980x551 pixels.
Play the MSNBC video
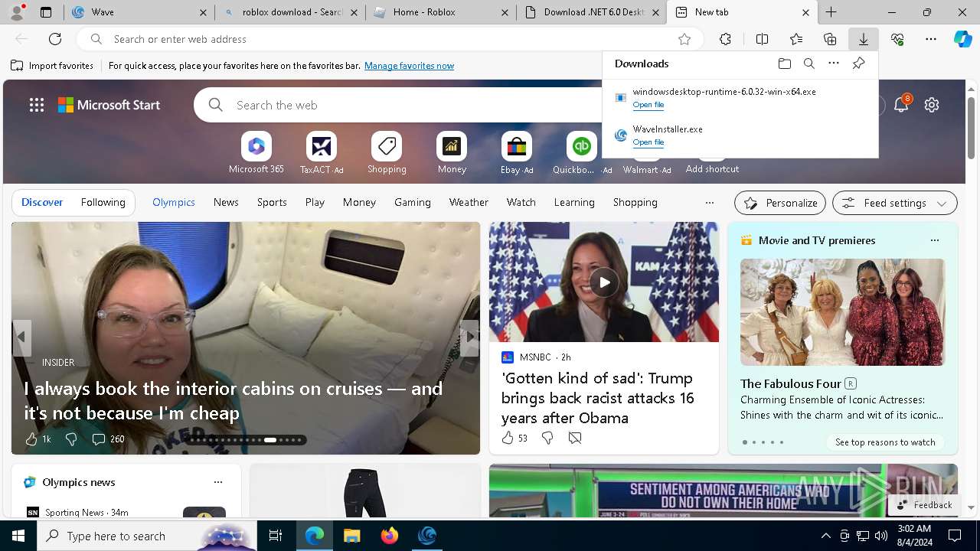point(604,282)
